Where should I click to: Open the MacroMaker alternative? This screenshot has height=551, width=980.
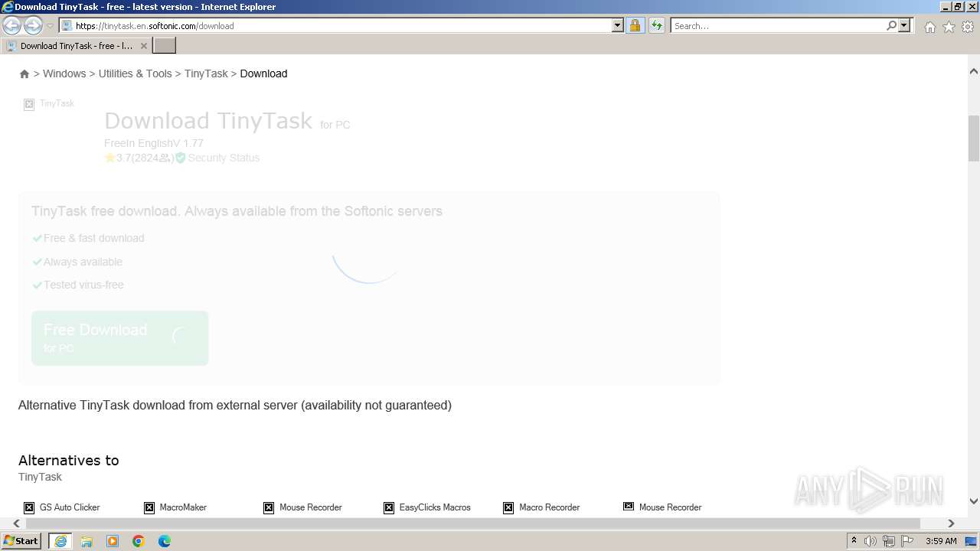point(183,507)
